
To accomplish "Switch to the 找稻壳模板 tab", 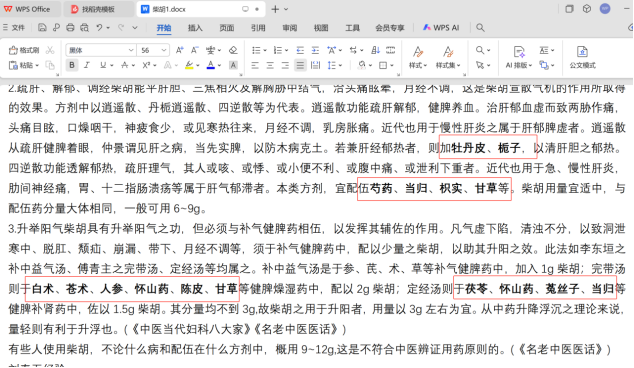I will tap(98, 9).
